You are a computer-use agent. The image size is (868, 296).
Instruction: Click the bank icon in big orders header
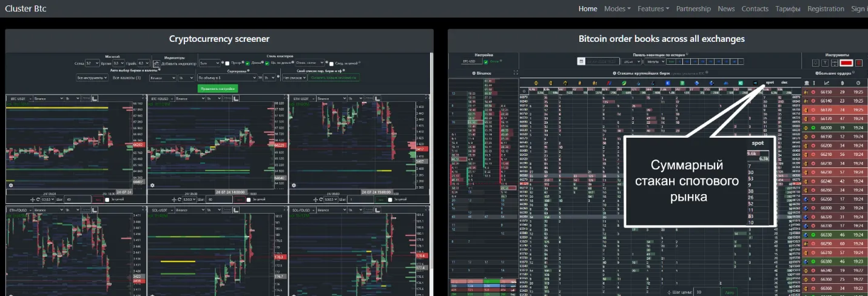coord(807,83)
